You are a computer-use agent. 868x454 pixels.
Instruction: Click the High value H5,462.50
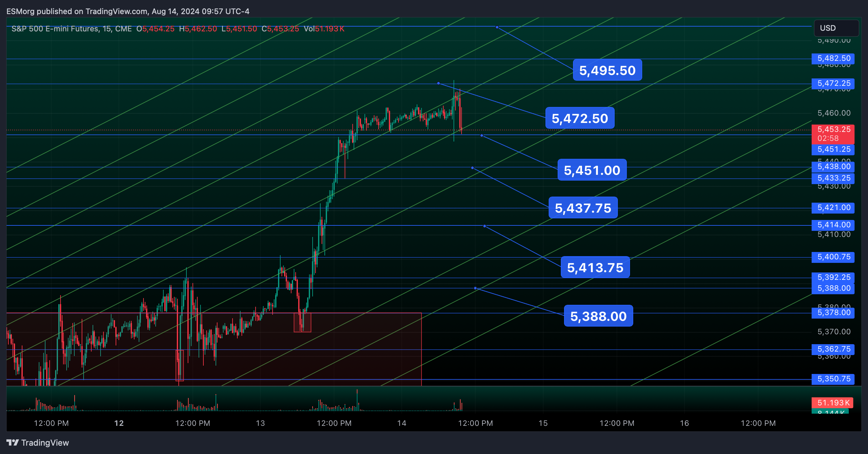[198, 29]
